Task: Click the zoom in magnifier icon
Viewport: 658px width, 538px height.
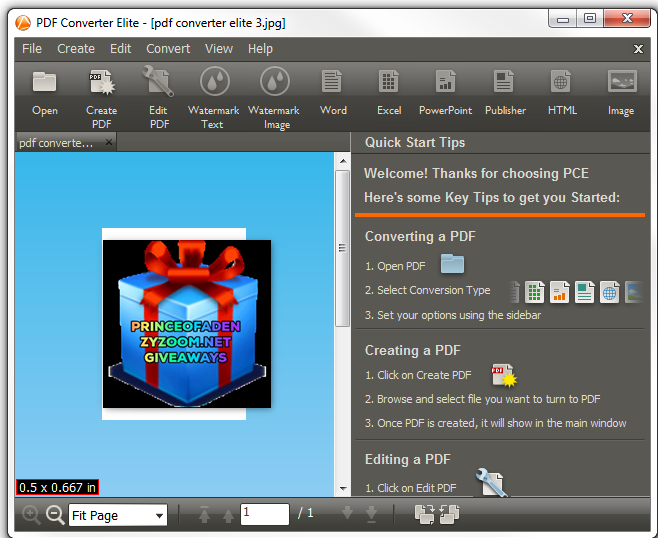Action: tap(31, 514)
